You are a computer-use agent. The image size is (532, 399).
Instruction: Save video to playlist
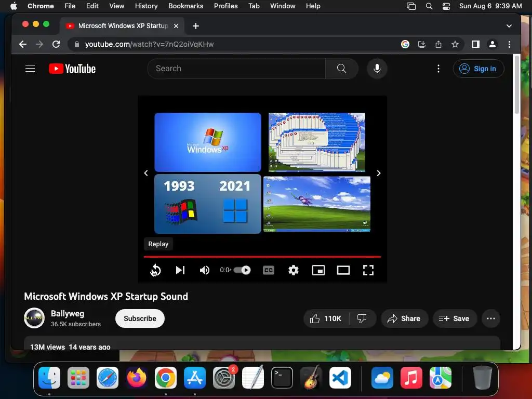(x=455, y=318)
